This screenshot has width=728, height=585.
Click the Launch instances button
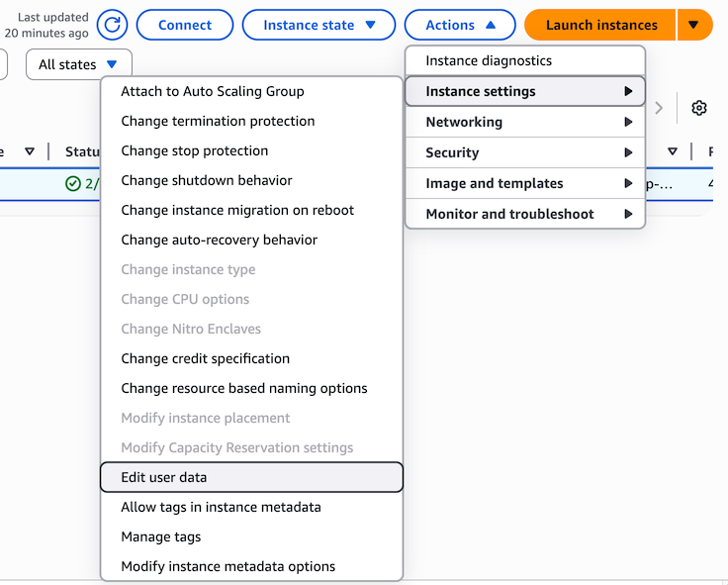tap(601, 25)
